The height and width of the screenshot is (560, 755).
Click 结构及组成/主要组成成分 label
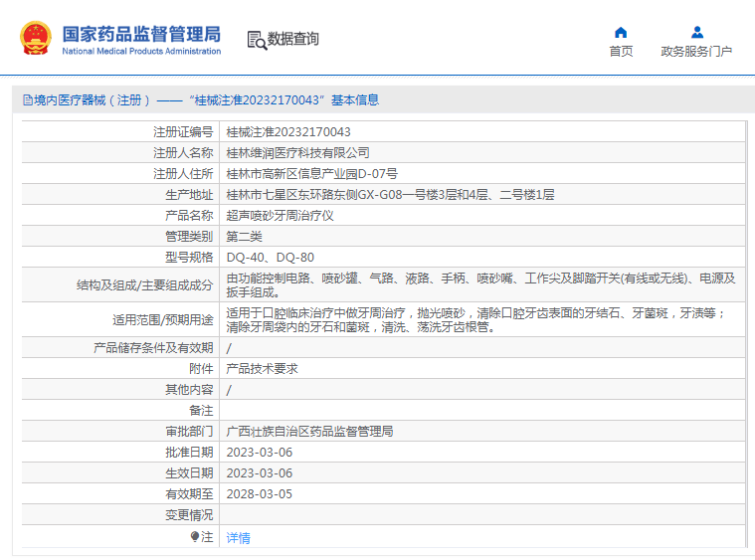[x=144, y=285]
